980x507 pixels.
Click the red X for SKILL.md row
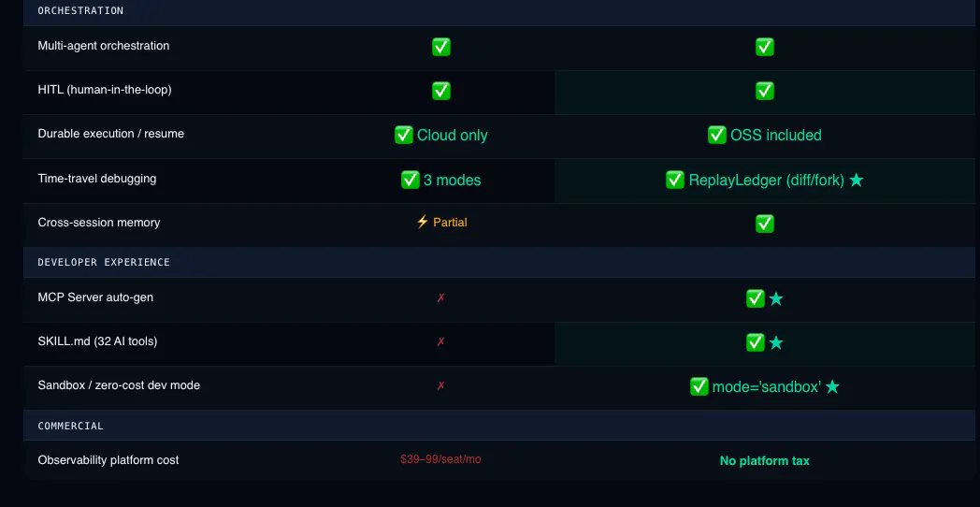(x=440, y=342)
